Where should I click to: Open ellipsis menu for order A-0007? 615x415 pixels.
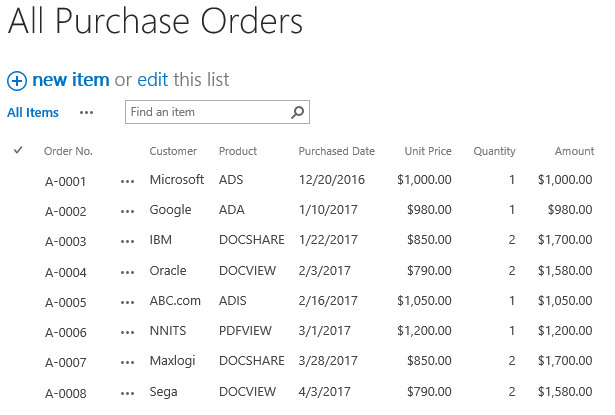[127, 362]
